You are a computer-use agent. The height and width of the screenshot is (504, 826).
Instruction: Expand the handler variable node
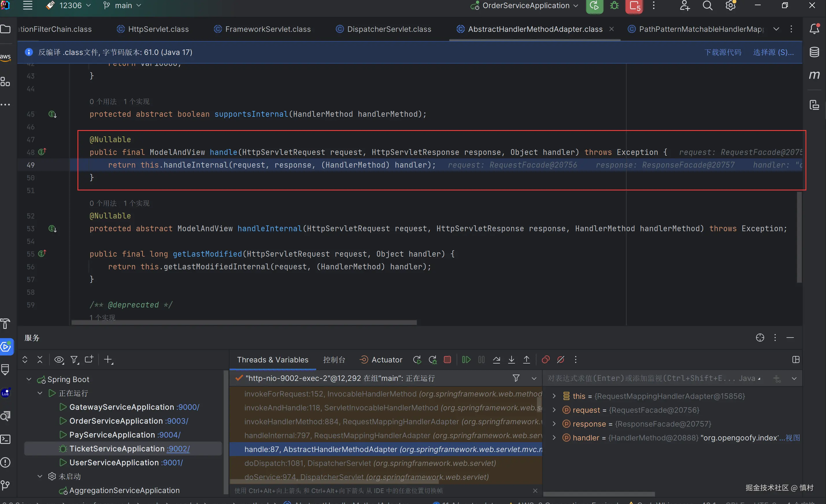coord(554,438)
